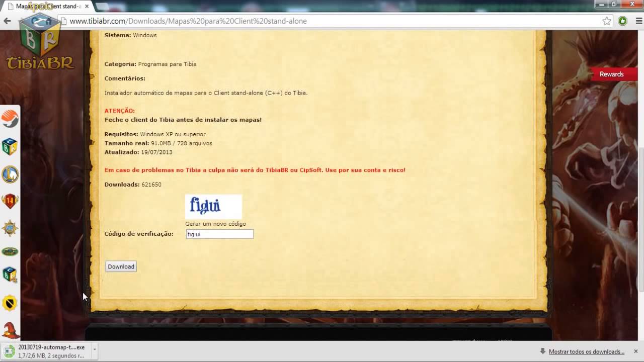Click the Requisitos: Windows XP ou superior text

[x=155, y=134]
